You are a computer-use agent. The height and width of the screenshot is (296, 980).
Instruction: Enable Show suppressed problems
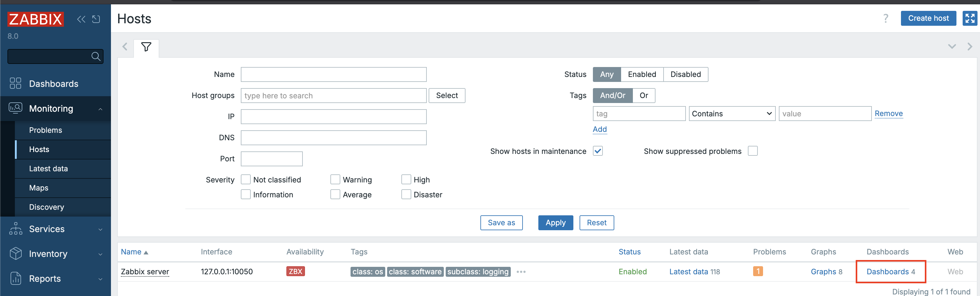(753, 151)
